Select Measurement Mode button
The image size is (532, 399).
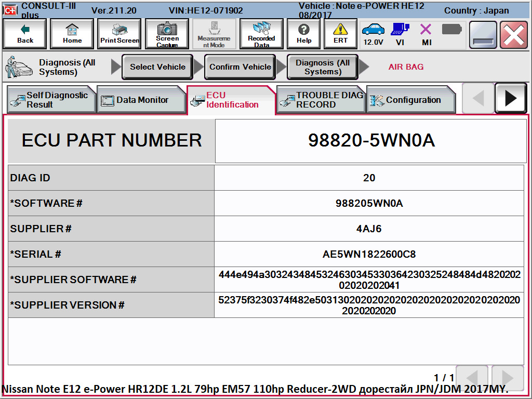(214, 34)
